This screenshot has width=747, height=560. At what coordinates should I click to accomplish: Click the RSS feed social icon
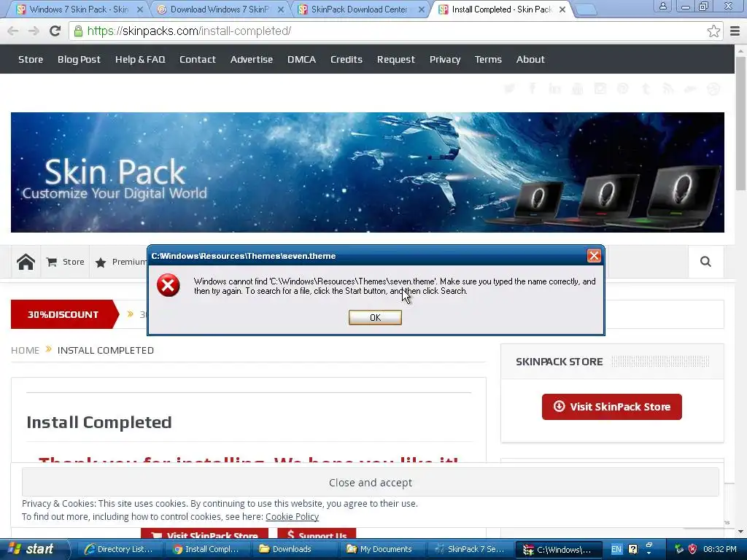click(x=668, y=88)
